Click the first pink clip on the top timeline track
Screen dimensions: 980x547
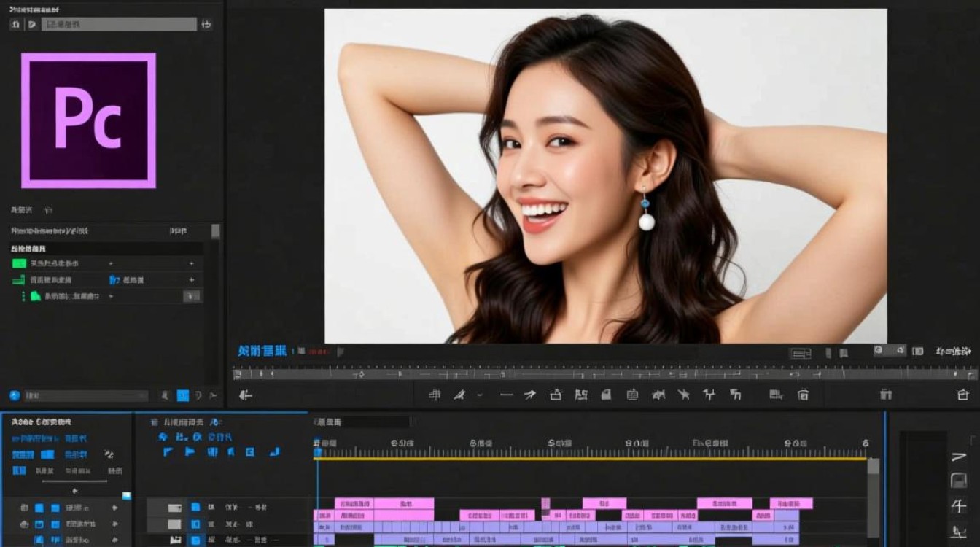(x=354, y=503)
